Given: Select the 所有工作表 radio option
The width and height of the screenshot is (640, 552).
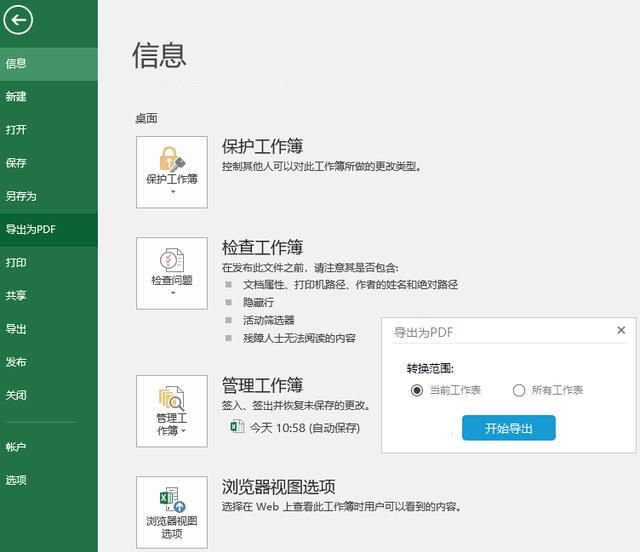Looking at the screenshot, I should click(519, 390).
